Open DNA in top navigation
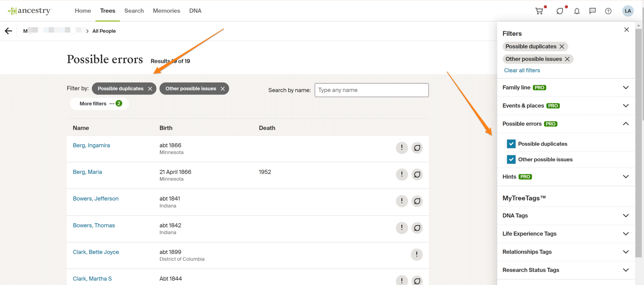The height and width of the screenshot is (285, 644). [x=195, y=11]
